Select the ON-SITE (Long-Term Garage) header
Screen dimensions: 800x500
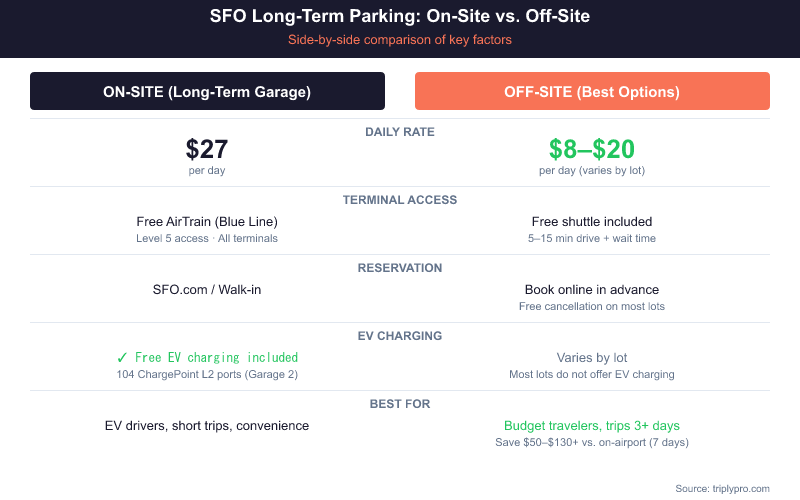(x=207, y=91)
